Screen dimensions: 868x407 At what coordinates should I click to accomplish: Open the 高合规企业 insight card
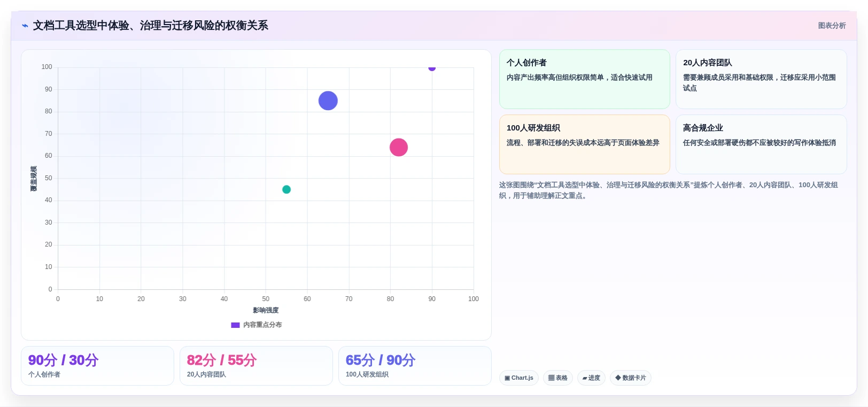[x=761, y=144]
